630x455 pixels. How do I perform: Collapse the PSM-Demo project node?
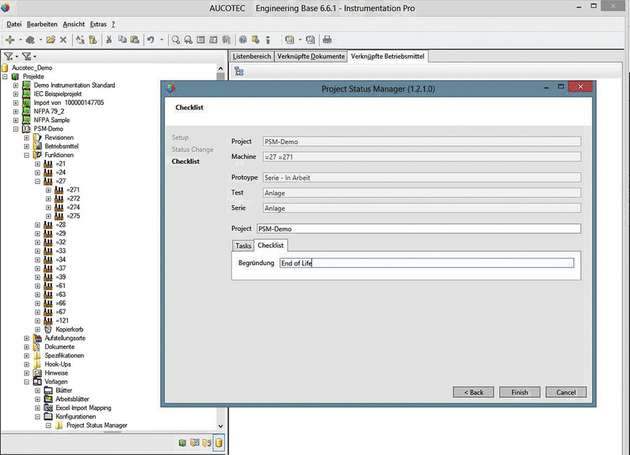15,129
